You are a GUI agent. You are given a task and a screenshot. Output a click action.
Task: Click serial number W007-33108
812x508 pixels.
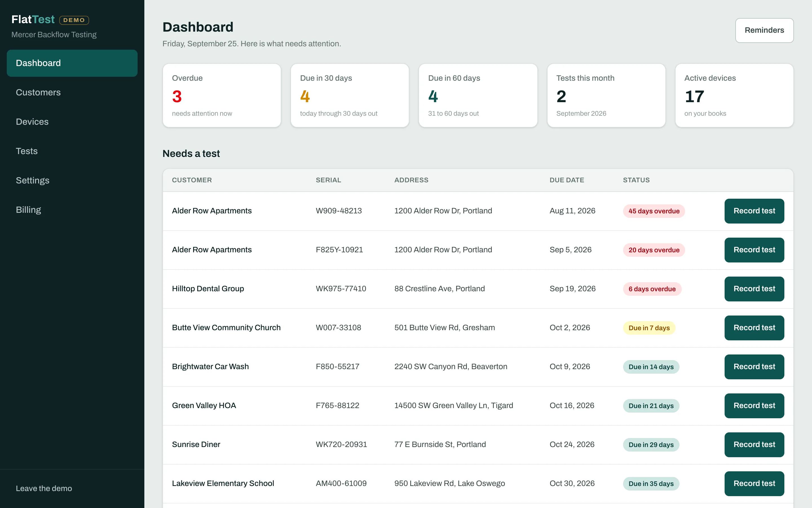tap(338, 328)
